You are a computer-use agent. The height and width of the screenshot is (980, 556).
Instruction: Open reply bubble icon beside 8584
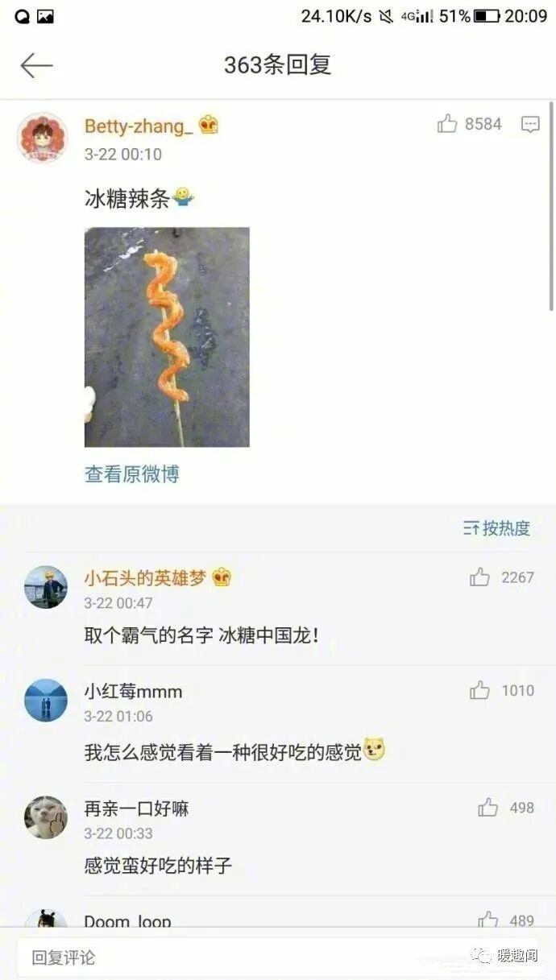530,124
